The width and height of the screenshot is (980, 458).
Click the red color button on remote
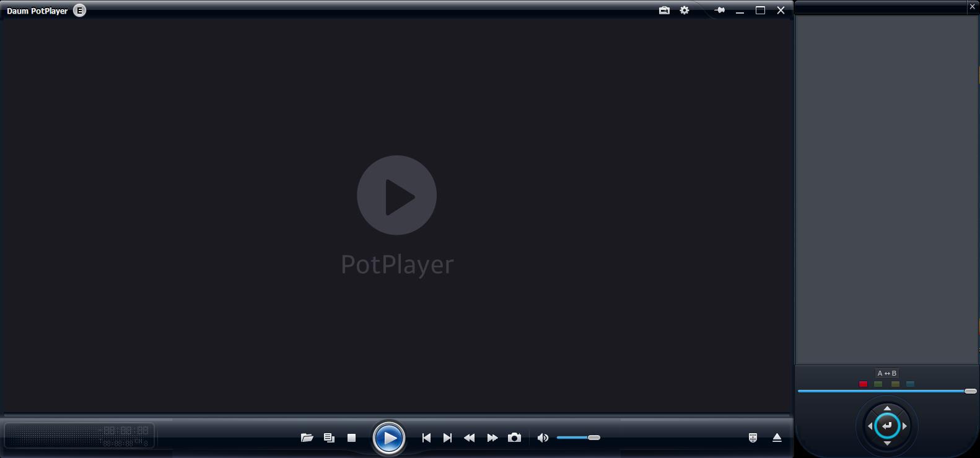pos(863,384)
